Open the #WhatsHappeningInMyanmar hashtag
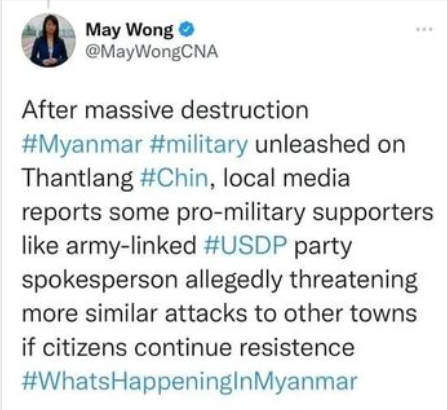The height and width of the screenshot is (410, 447). pyautogui.click(x=190, y=382)
